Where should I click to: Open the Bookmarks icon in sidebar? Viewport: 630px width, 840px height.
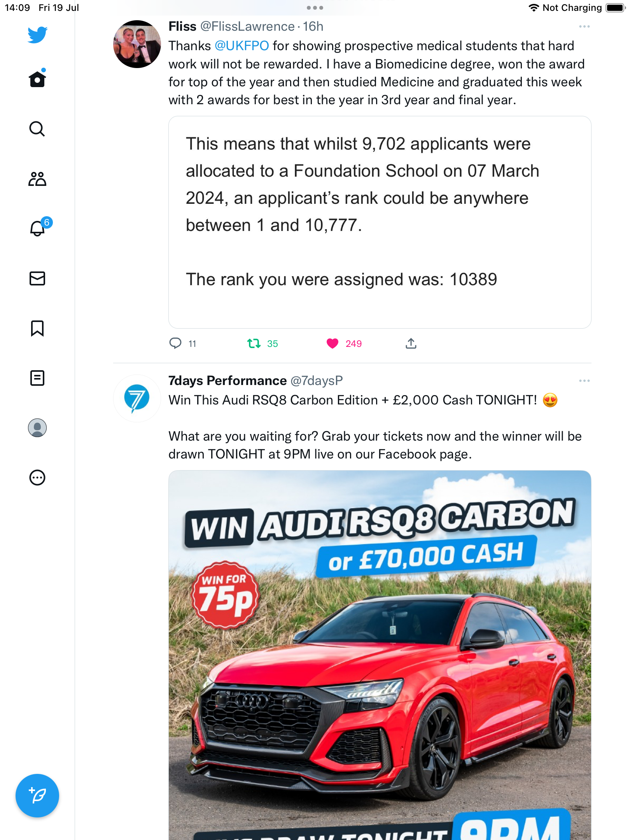pos(37,328)
